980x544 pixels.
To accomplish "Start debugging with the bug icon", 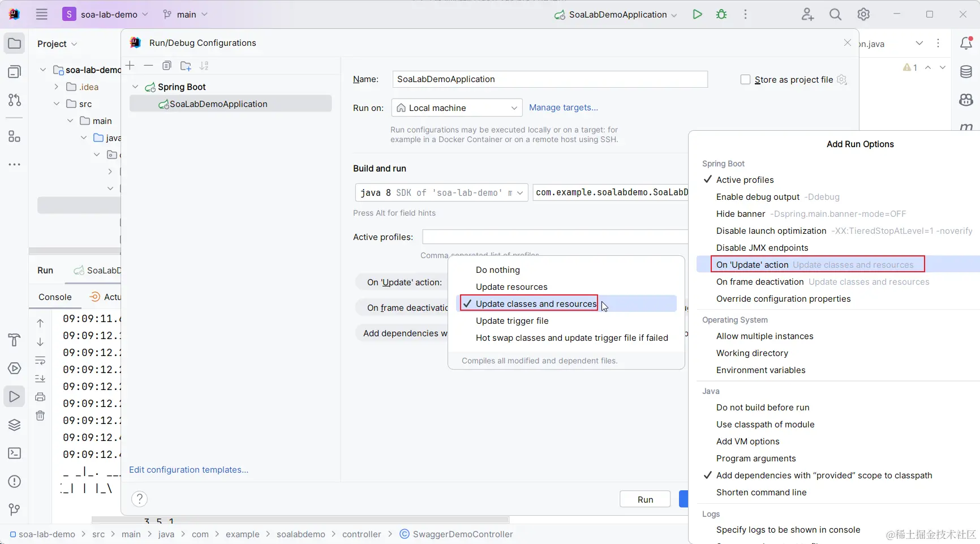I will coord(721,14).
